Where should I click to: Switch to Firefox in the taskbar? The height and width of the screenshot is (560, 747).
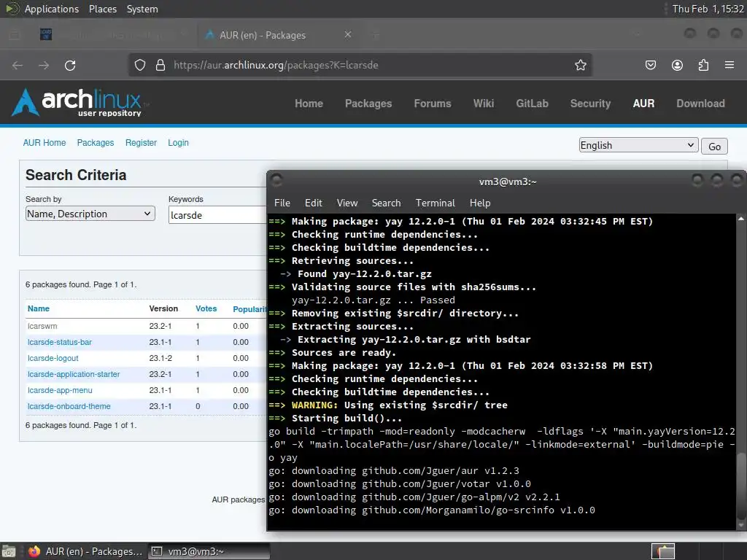[86, 551]
